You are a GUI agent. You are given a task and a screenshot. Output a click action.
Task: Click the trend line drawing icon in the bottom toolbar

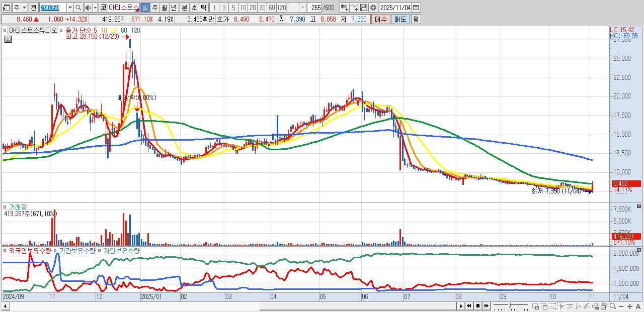tap(570, 306)
